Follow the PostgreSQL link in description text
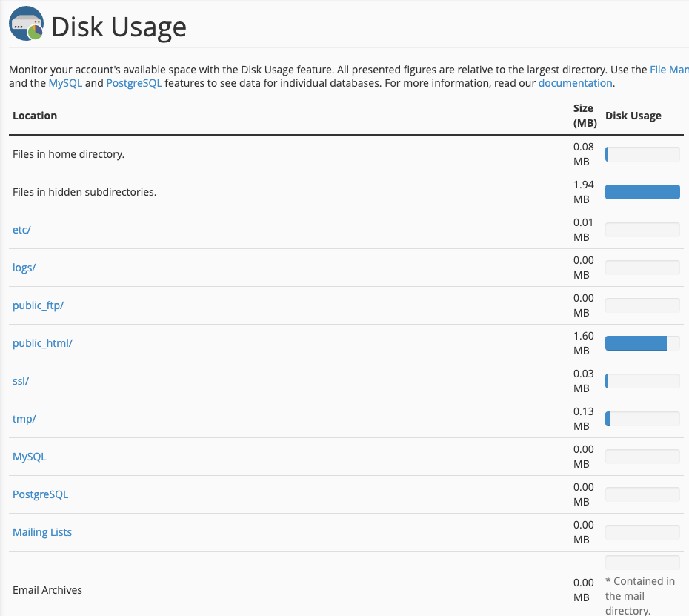 coord(134,83)
